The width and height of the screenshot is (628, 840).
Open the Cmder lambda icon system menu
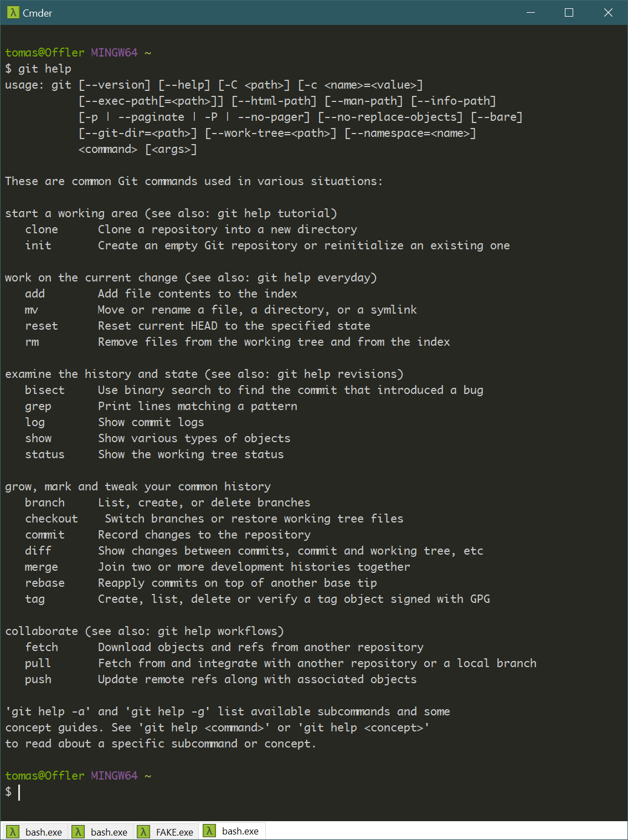point(13,12)
